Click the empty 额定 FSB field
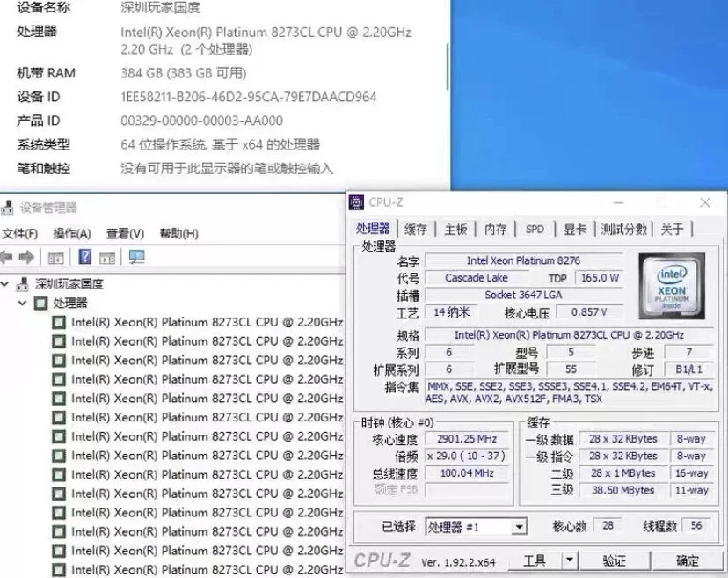 [x=467, y=490]
